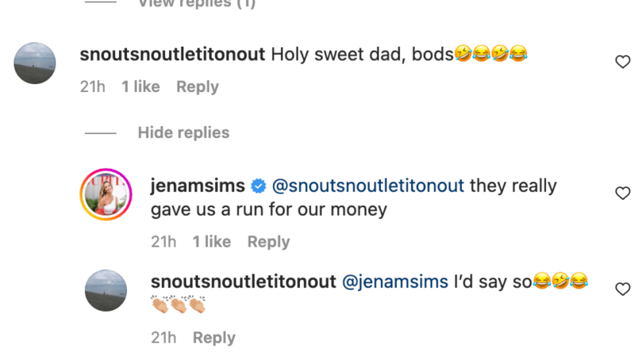The image size is (642, 364).
Task: Click the 21h timestamp on jenamsims' reply
Action: coord(164,242)
